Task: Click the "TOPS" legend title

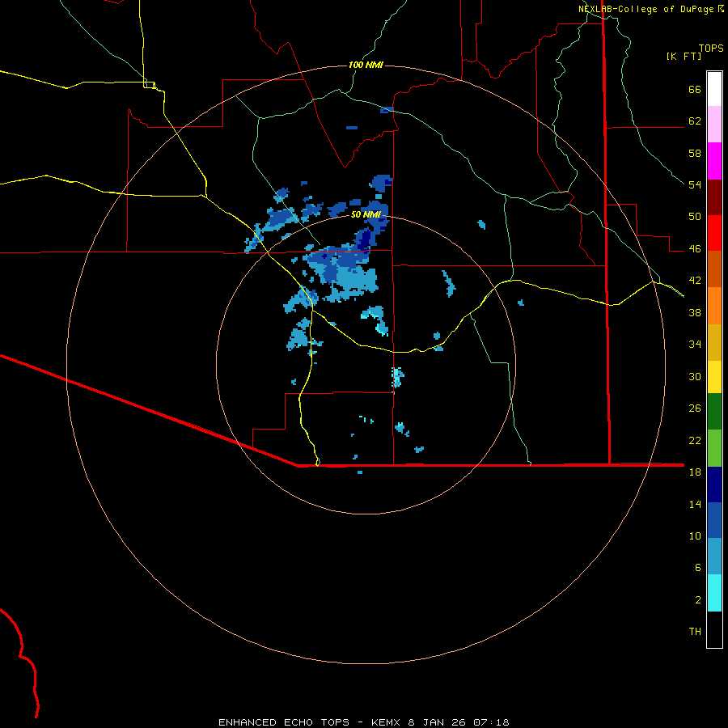Action: pyautogui.click(x=711, y=49)
